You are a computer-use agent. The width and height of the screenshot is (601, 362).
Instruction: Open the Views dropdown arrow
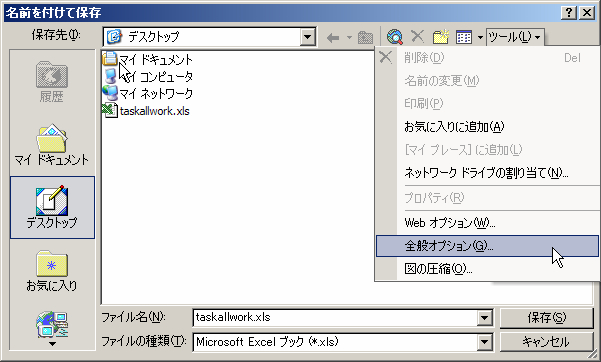click(480, 38)
